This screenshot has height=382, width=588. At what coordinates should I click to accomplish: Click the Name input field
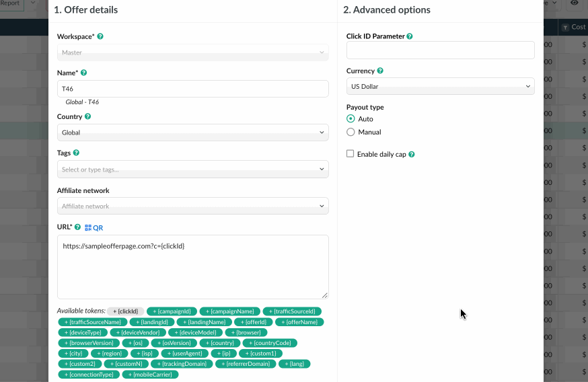coord(193,89)
